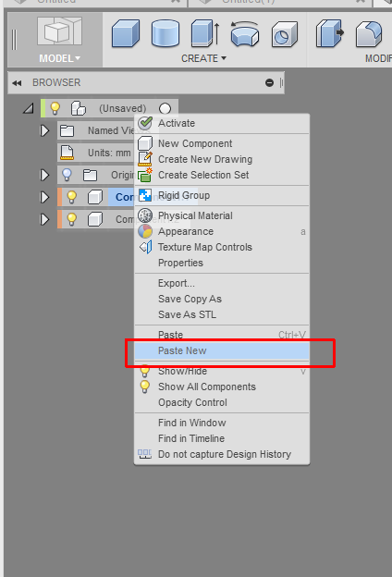Click the (Unsaved) assembly component icon
Viewport: 392px width, 577px height.
[x=78, y=108]
